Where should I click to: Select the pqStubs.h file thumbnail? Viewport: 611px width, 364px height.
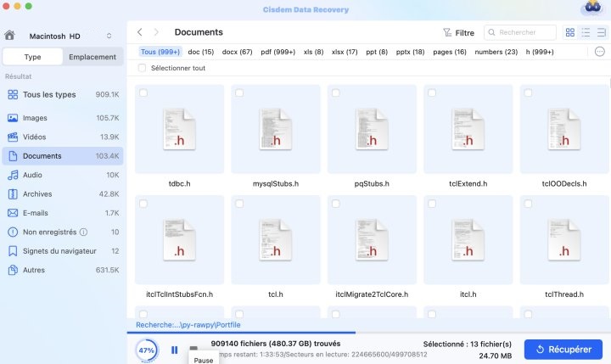[x=373, y=129]
